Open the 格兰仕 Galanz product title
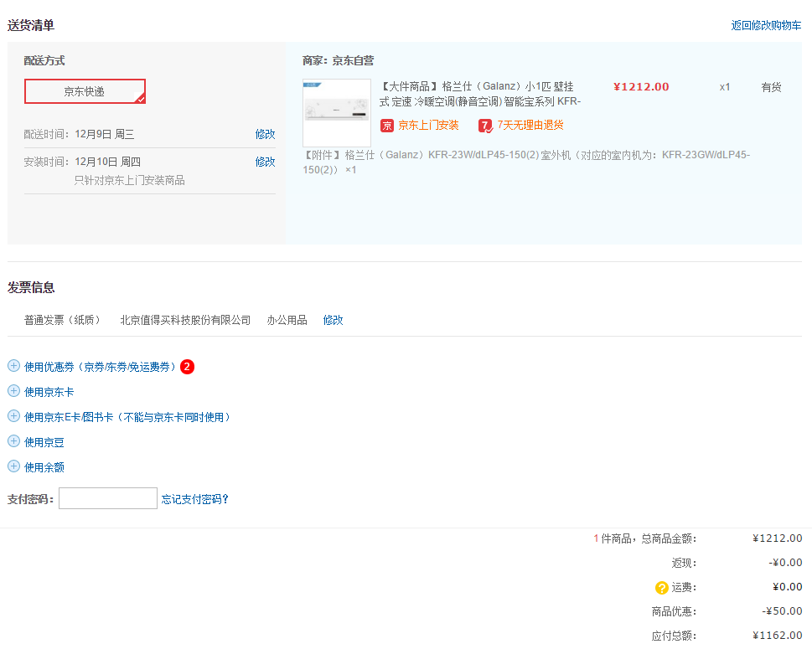This screenshot has width=812, height=649. (x=480, y=94)
